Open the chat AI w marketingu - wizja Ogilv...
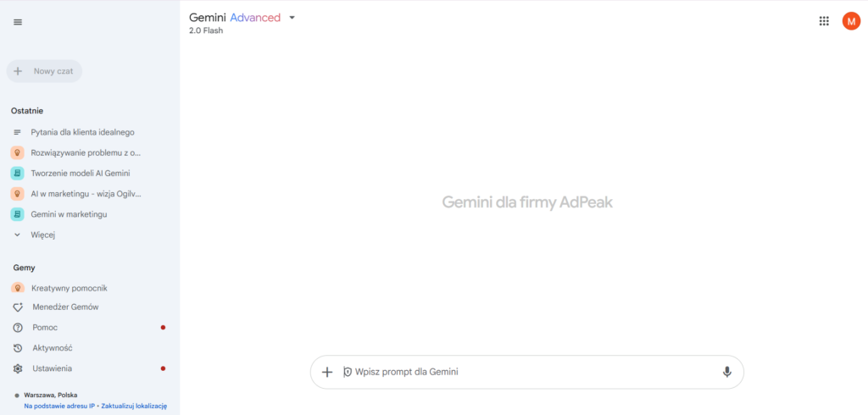 coord(86,194)
